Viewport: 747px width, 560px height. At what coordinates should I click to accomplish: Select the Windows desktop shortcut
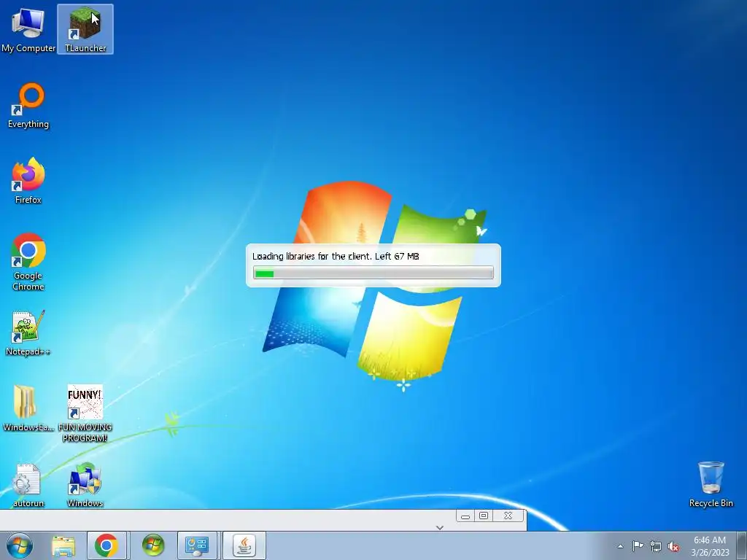click(85, 484)
